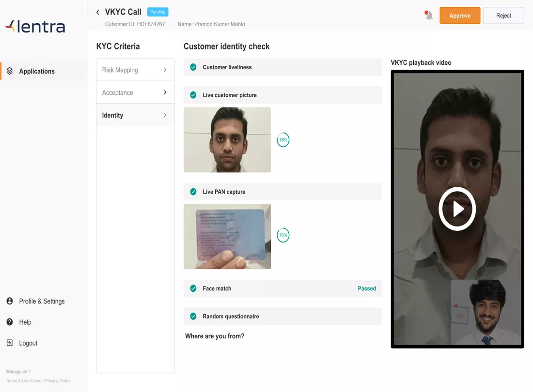Viewport: 533px width, 392px height.
Task: Click the Logout exit icon
Action: tap(10, 343)
